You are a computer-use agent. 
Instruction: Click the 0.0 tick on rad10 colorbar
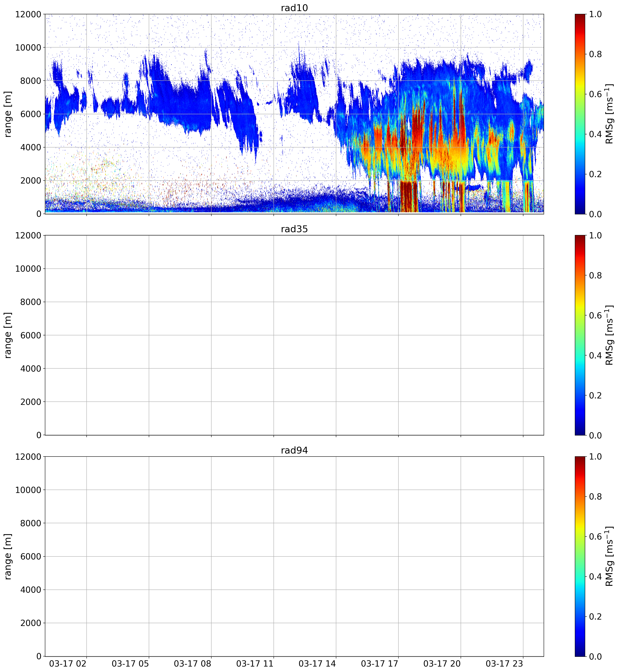coord(595,214)
